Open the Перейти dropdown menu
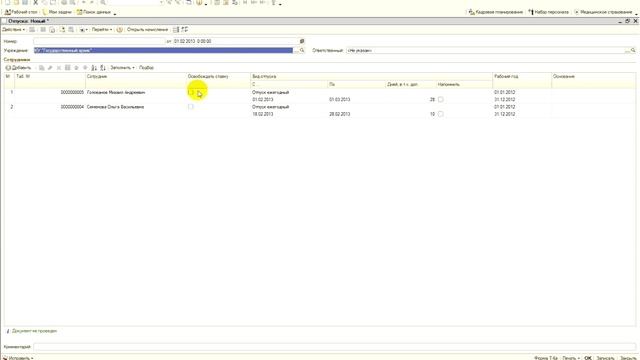Image resolution: width=640 pixels, height=360 pixels. [102, 30]
